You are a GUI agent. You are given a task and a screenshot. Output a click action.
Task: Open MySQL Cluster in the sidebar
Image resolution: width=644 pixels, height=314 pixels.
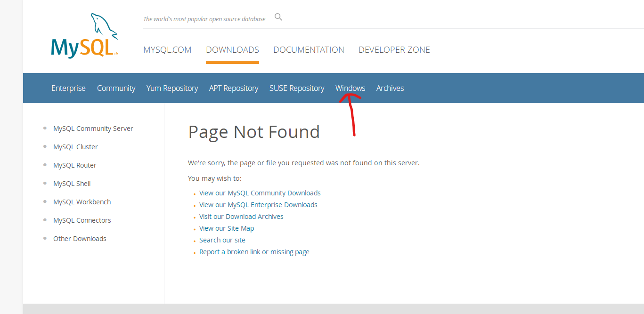(75, 147)
